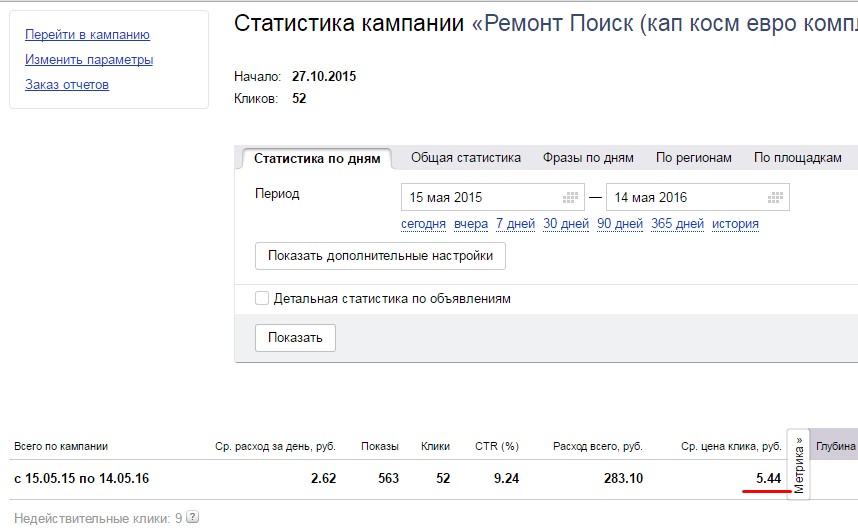Image resolution: width=858 pixels, height=530 pixels.
Task: Click the start date field 15 мая 2015
Action: tap(480, 197)
